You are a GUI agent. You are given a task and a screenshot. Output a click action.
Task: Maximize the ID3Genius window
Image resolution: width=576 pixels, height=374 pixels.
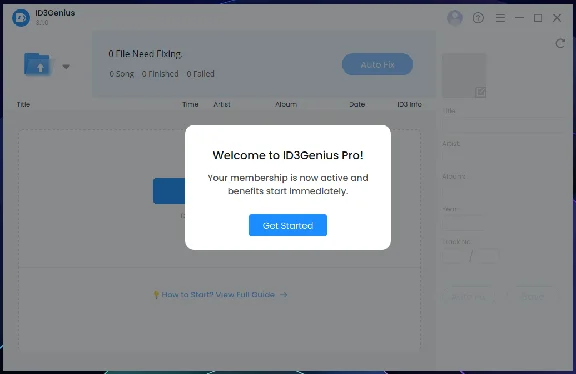point(538,18)
